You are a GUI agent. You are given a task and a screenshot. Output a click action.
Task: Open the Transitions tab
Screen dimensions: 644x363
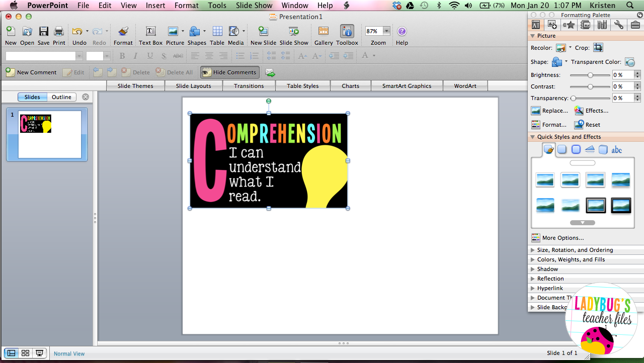249,86
